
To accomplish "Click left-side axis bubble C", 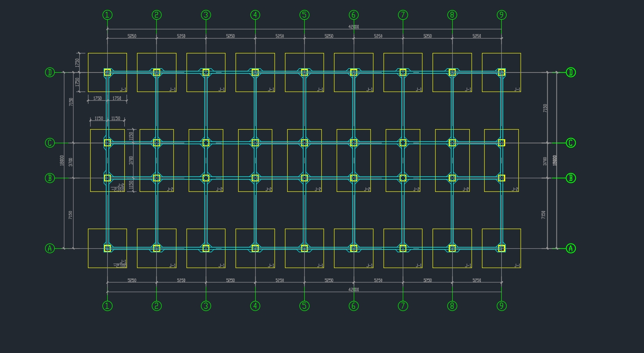I will click(x=50, y=143).
